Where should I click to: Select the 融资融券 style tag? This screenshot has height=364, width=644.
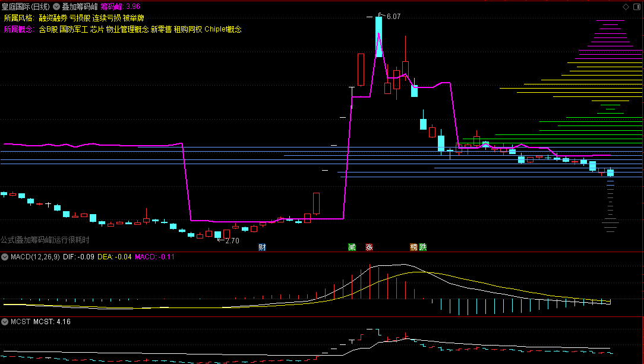[x=53, y=18]
